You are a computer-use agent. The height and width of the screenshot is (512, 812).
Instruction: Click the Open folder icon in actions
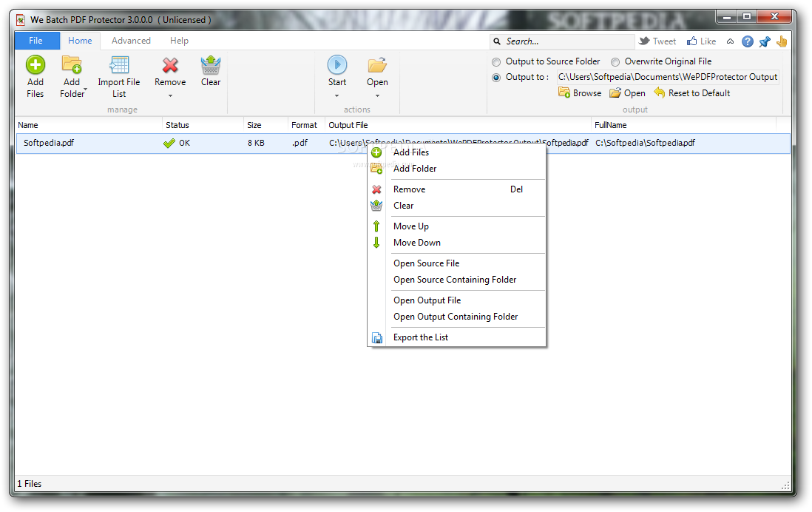point(377,65)
